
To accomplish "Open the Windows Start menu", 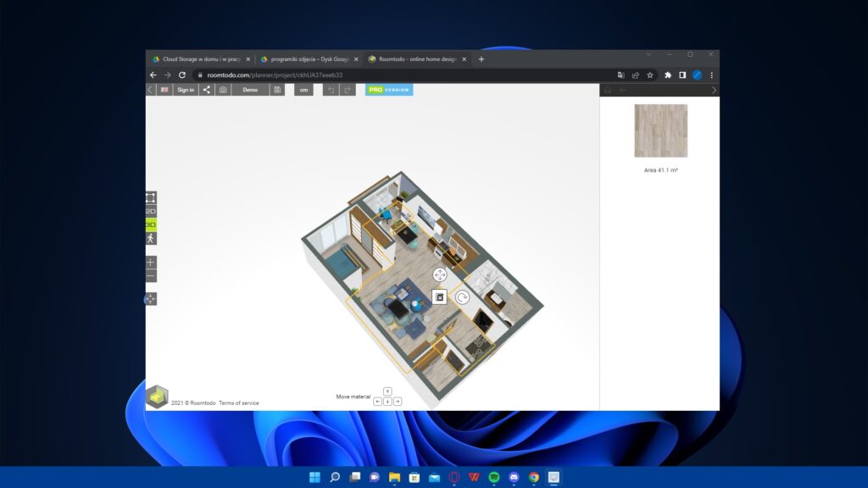I will click(x=314, y=477).
